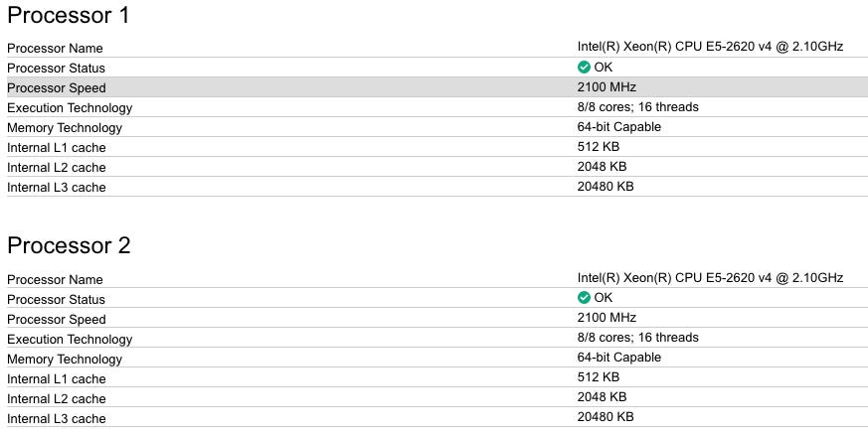Click Processor 2 Processor Name label

(55, 279)
